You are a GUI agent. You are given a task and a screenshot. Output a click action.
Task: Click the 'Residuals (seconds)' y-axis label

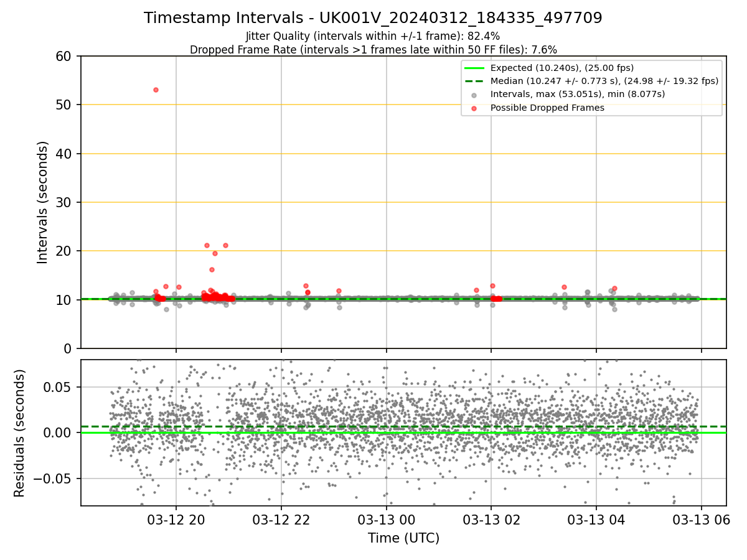click(20, 433)
